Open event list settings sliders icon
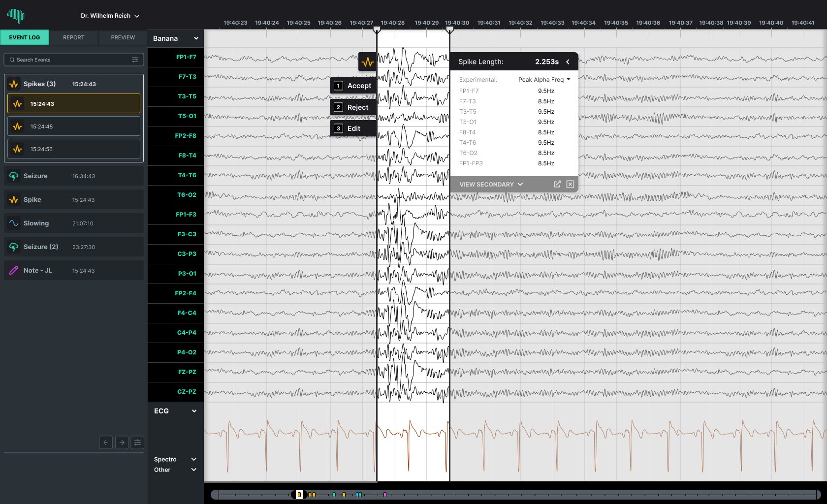This screenshot has height=504, width=827. [x=137, y=442]
